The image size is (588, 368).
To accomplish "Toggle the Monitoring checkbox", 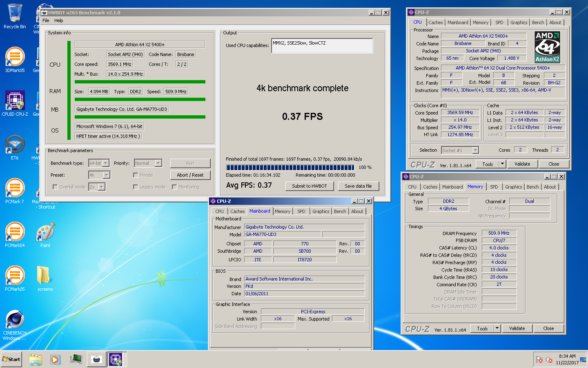I will click(174, 187).
